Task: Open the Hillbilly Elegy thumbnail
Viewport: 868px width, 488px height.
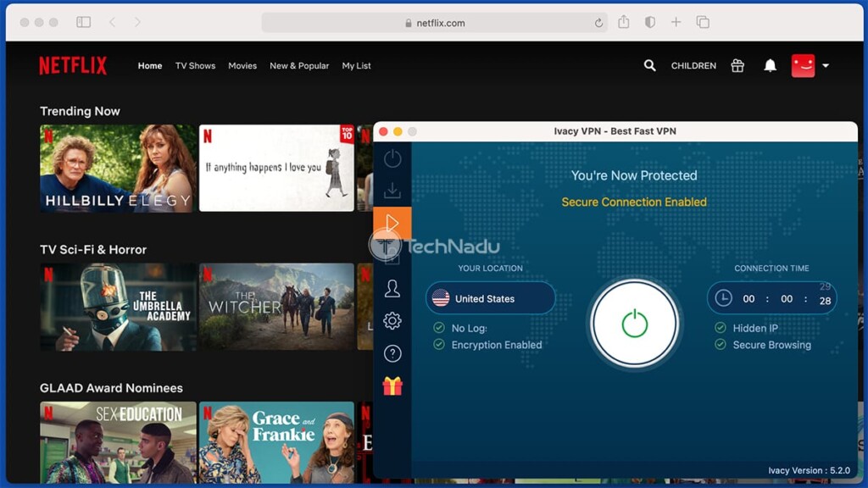Action: 118,169
